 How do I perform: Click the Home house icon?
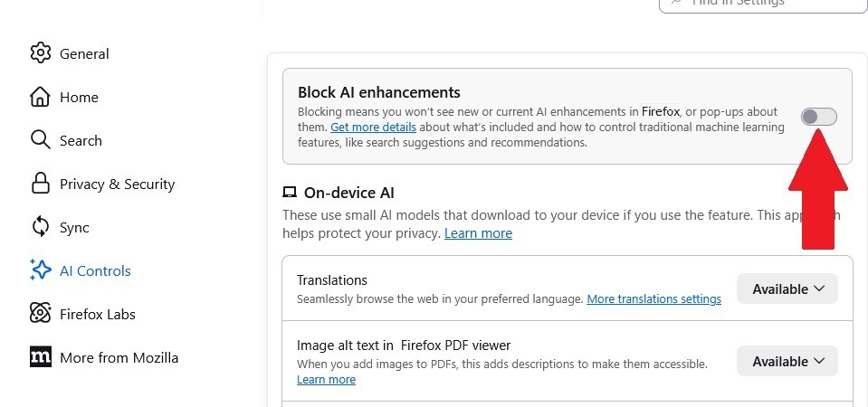[40, 97]
